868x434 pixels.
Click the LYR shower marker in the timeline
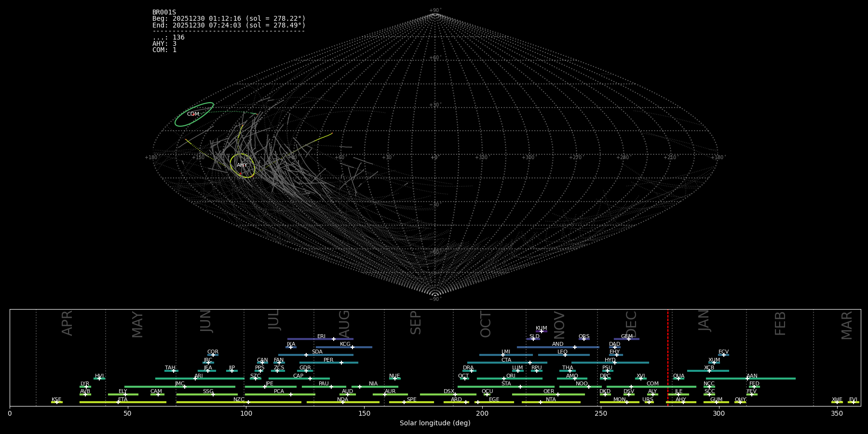[x=85, y=386]
